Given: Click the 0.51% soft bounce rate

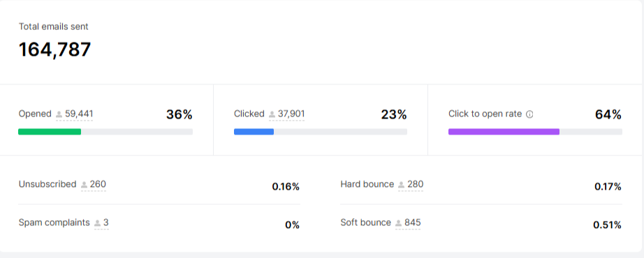Looking at the screenshot, I should (x=608, y=225).
